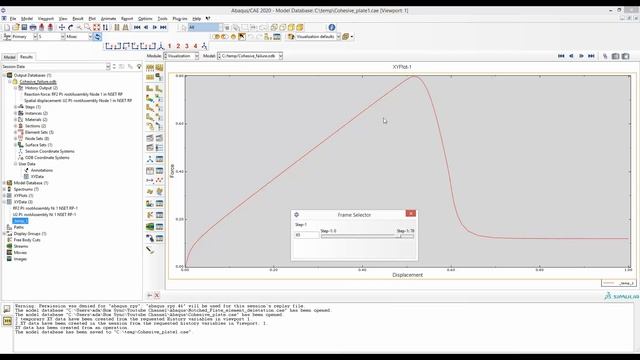The height and width of the screenshot is (360, 640).
Task: Click the Cycle Views arrows icon
Action: (105, 27)
